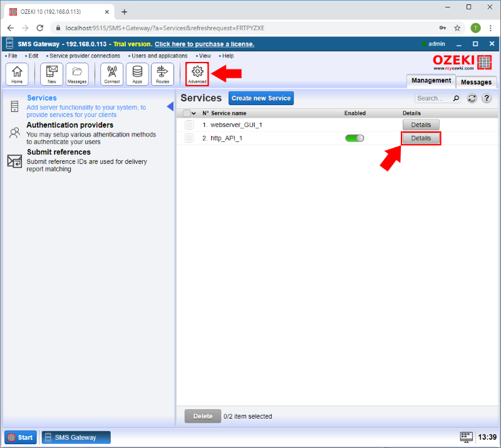Open the Apps database icon
The image size is (501, 448).
[x=137, y=74]
